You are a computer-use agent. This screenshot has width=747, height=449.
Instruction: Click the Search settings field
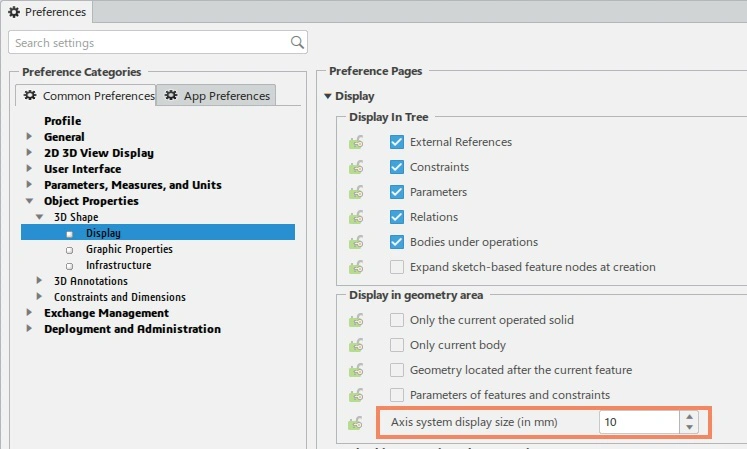coord(150,43)
